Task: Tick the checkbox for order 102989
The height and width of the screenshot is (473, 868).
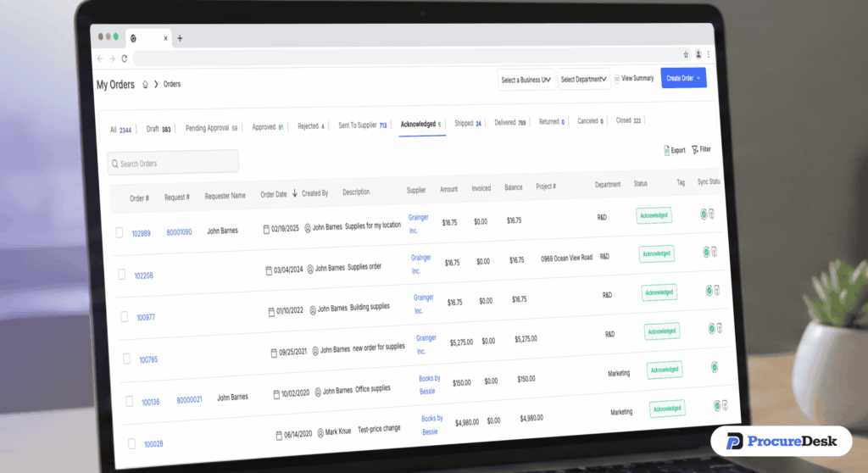Action: click(x=120, y=232)
